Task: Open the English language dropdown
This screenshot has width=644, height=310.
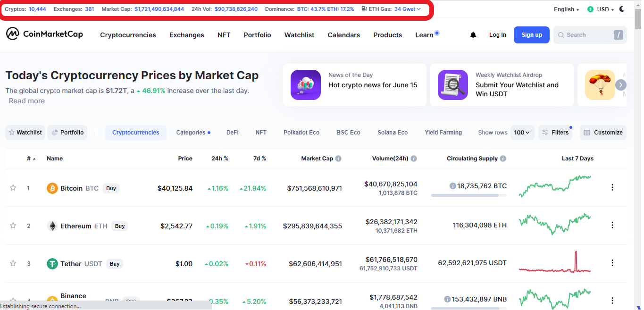Action: click(x=566, y=9)
